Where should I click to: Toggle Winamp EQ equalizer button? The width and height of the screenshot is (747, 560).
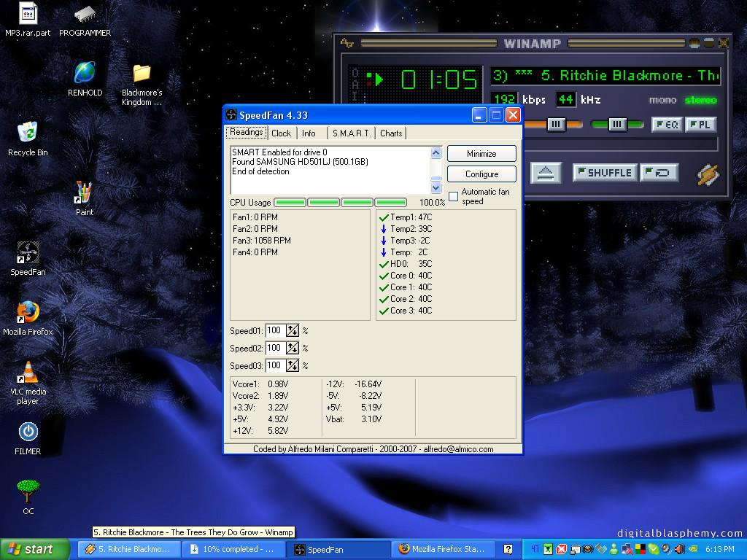click(667, 125)
